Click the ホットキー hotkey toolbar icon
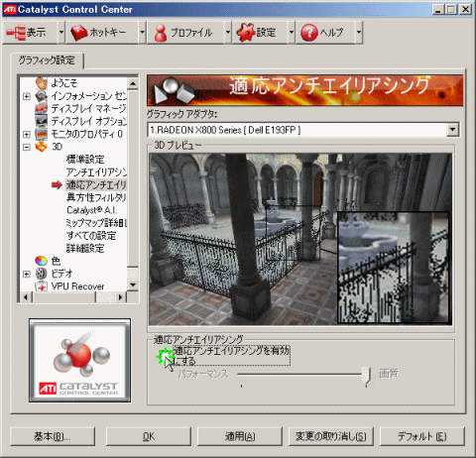Image resolution: width=476 pixels, height=458 pixels. [78, 33]
